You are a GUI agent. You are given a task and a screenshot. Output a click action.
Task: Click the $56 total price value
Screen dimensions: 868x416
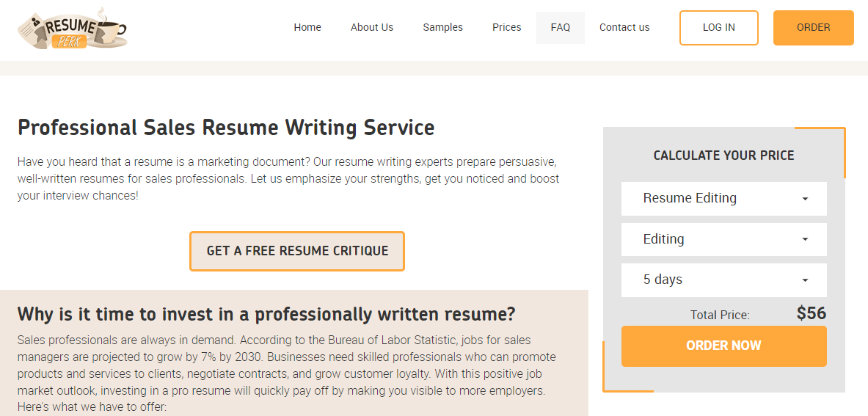pos(811,314)
